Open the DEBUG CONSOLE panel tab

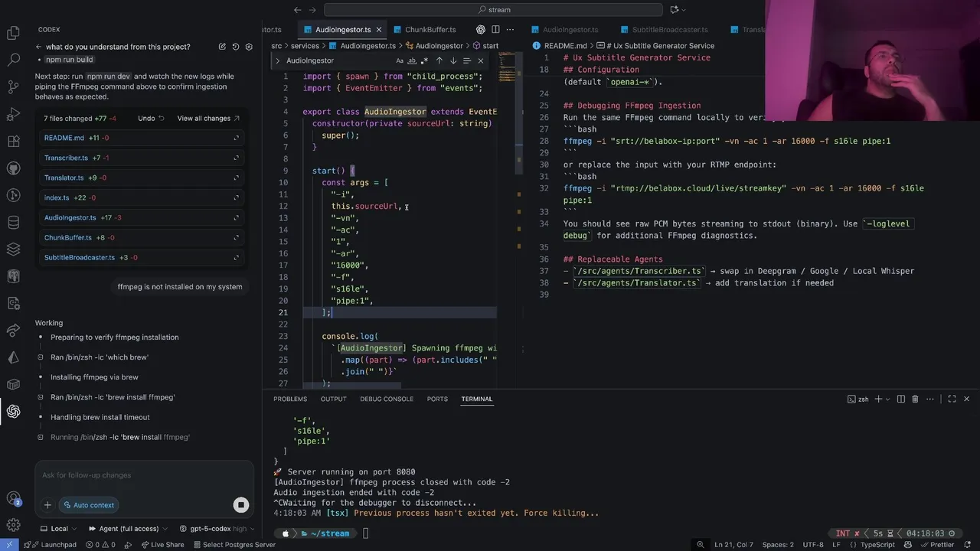[x=387, y=399]
